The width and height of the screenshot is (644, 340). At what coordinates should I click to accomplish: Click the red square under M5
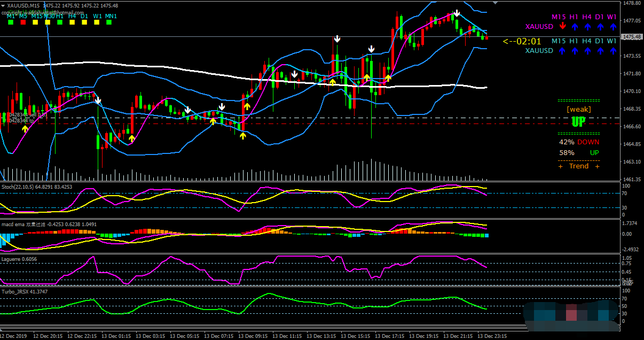[x=23, y=23]
